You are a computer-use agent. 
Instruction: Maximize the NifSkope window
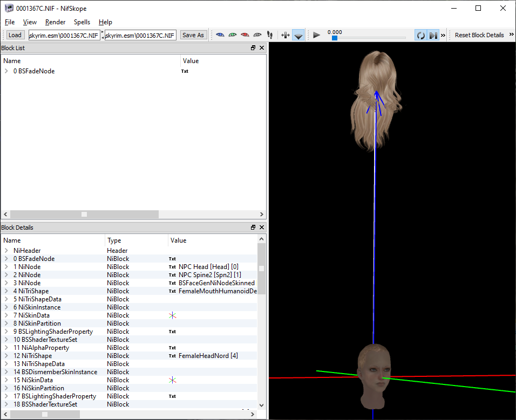click(x=478, y=8)
